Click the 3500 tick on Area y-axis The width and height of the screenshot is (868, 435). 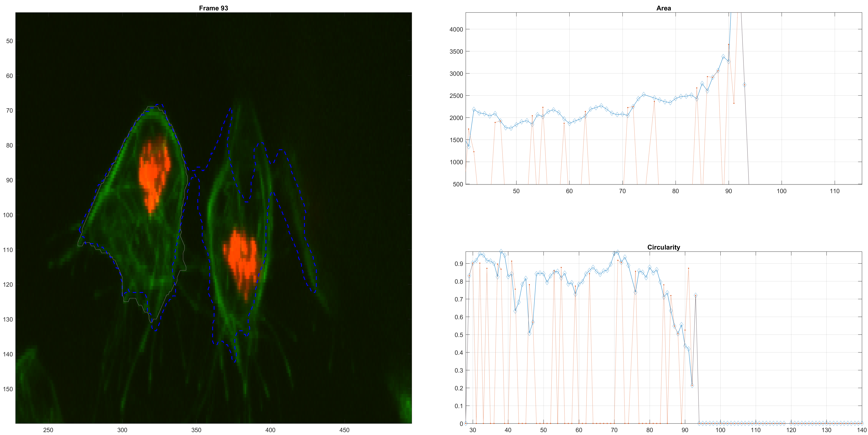point(456,51)
